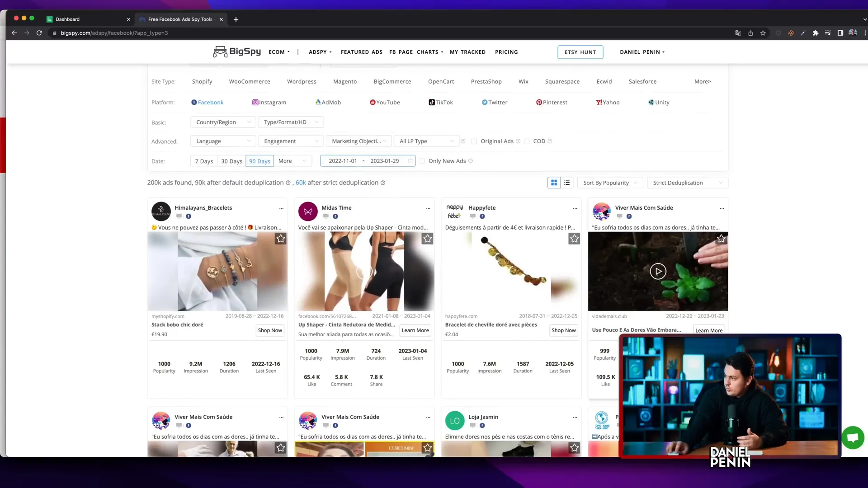Click the date range calendar icon
This screenshot has width=868, height=488.
coord(410,161)
